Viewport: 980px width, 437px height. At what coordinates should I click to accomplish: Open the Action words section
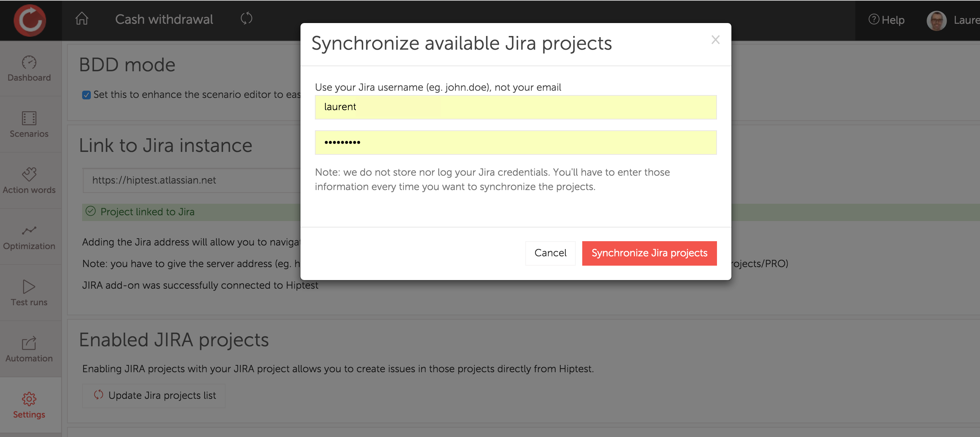pyautogui.click(x=29, y=181)
